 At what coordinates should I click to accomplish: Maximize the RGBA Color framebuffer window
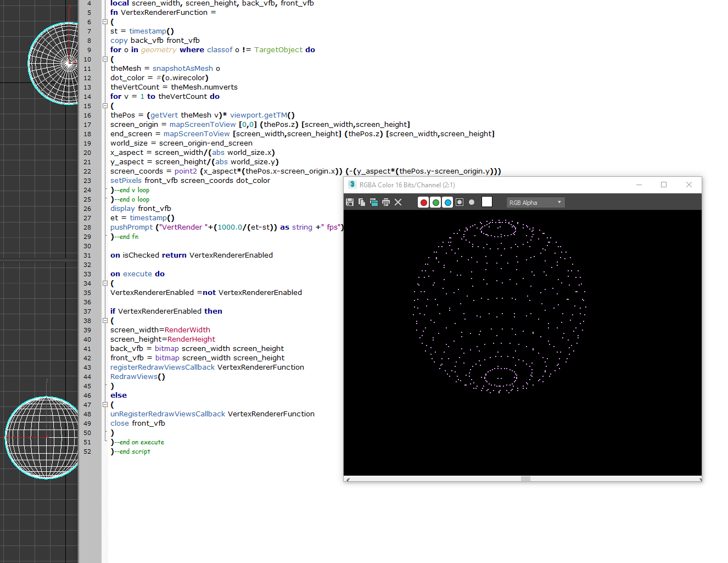click(664, 185)
